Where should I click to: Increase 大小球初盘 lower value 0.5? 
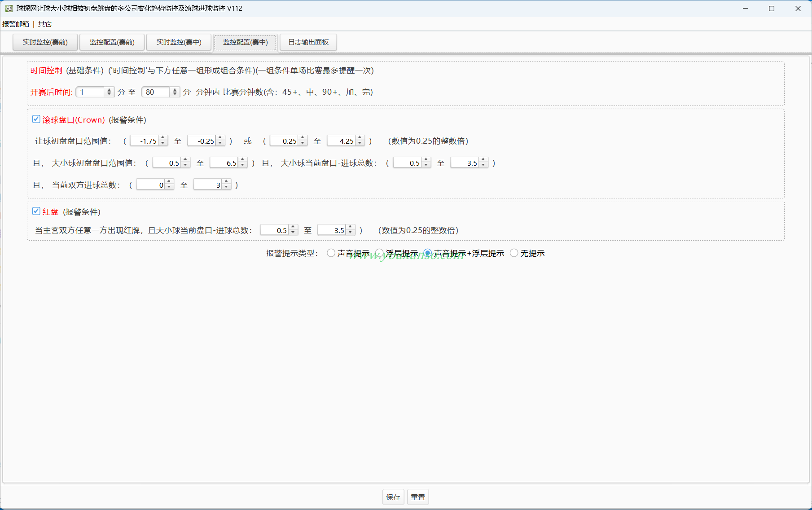click(x=185, y=160)
